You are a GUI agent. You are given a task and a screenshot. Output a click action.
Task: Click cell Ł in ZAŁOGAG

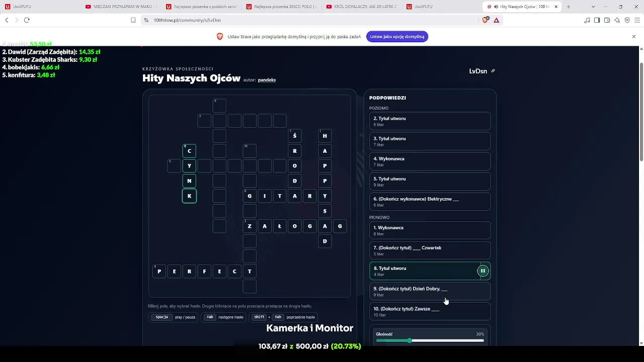click(280, 226)
